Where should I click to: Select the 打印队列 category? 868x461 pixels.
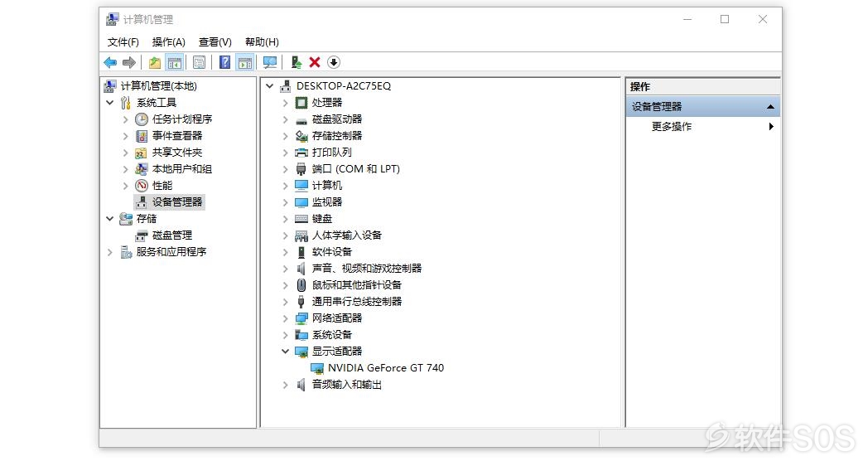pyautogui.click(x=331, y=153)
